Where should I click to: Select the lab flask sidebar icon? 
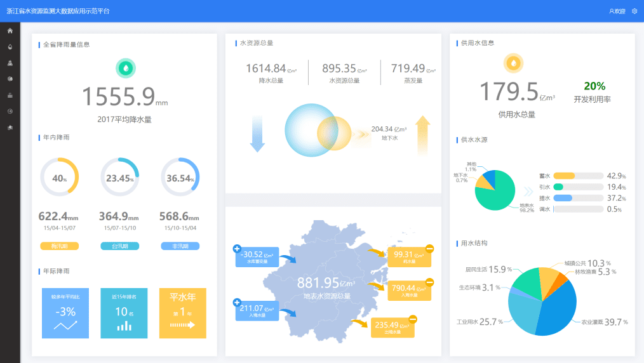(10, 63)
